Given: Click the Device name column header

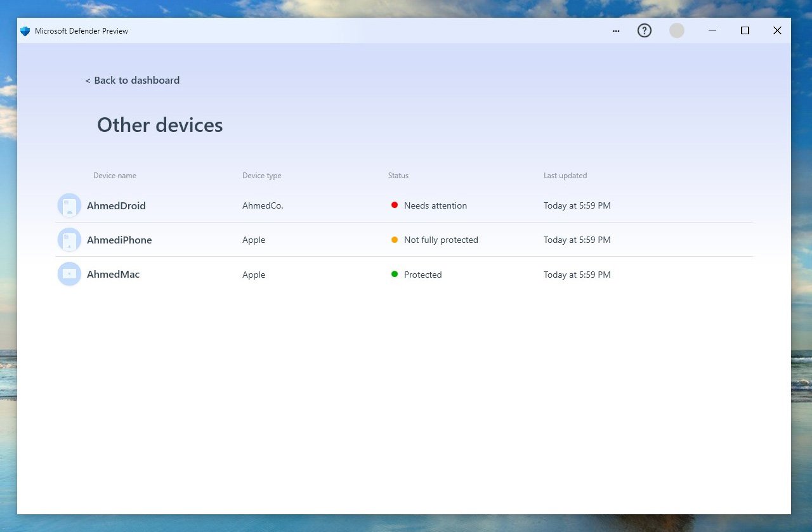Looking at the screenshot, I should (115, 176).
